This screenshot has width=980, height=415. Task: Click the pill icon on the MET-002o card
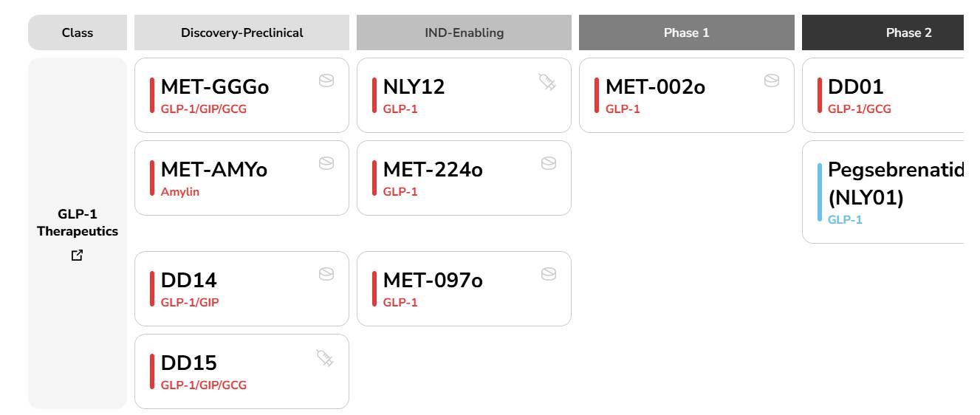(771, 80)
